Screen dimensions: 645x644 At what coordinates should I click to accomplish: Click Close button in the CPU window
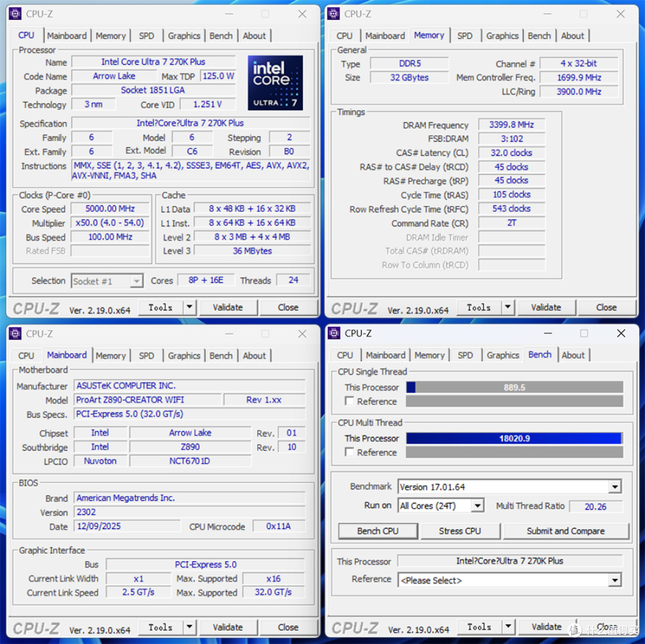(x=288, y=308)
